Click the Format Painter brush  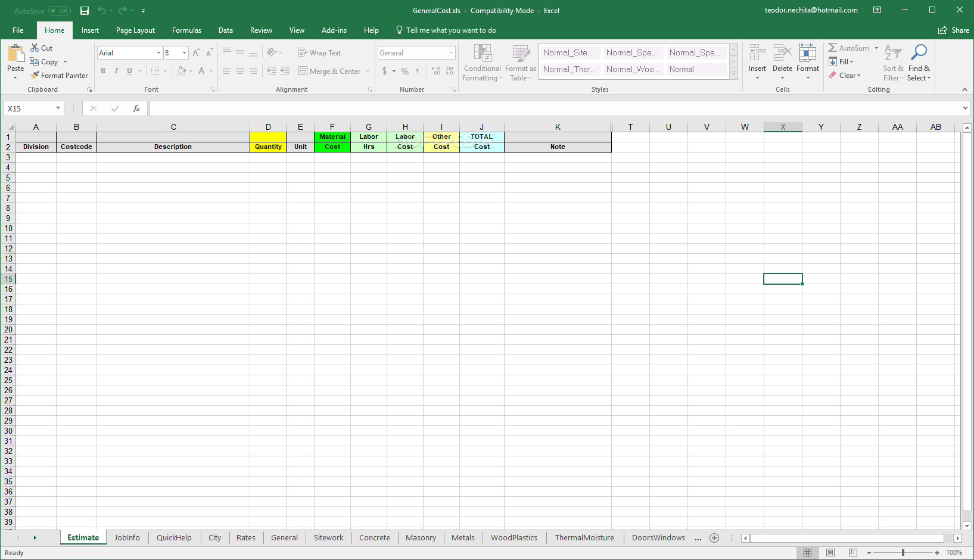(x=35, y=76)
